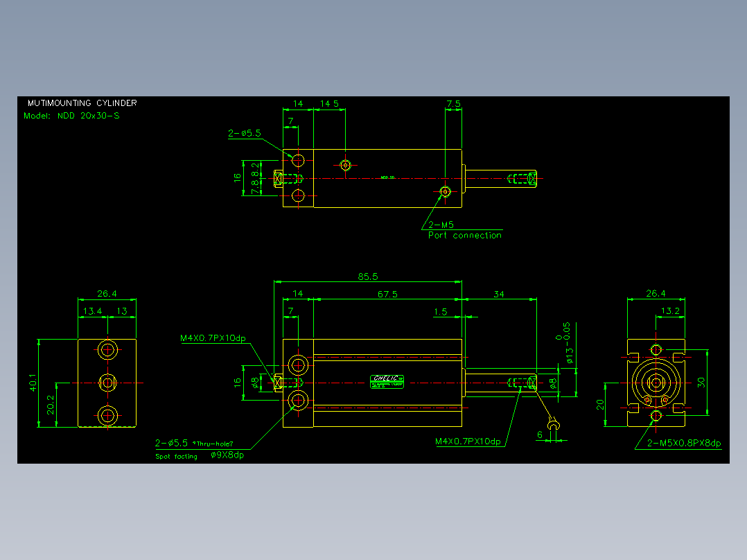This screenshot has height=560, width=747.
Task: Select the 20.2 dimension on left view
Action: (x=51, y=405)
